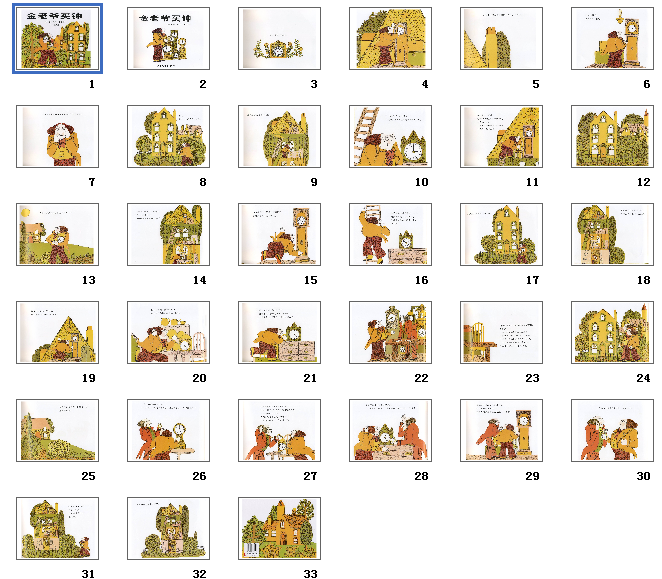Viewport: 662px width, 579px height.
Task: Select slide 23 with chair and text
Action: pyautogui.click(x=502, y=332)
